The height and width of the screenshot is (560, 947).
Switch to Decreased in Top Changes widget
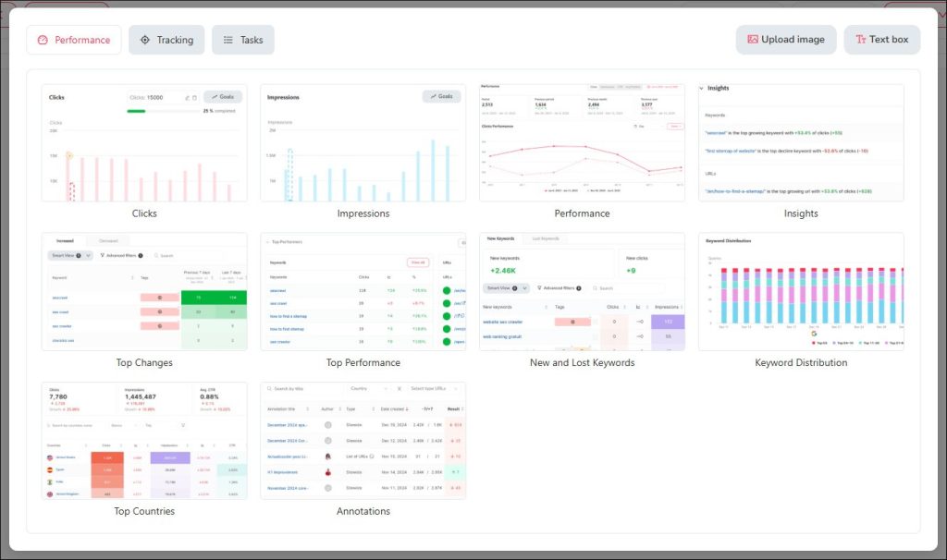108,239
